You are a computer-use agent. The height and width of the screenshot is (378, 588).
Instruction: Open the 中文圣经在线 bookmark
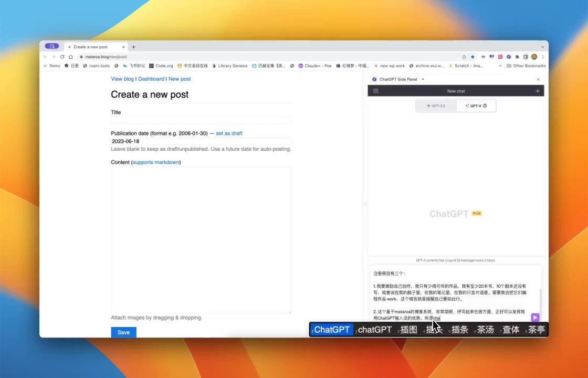tap(192, 66)
